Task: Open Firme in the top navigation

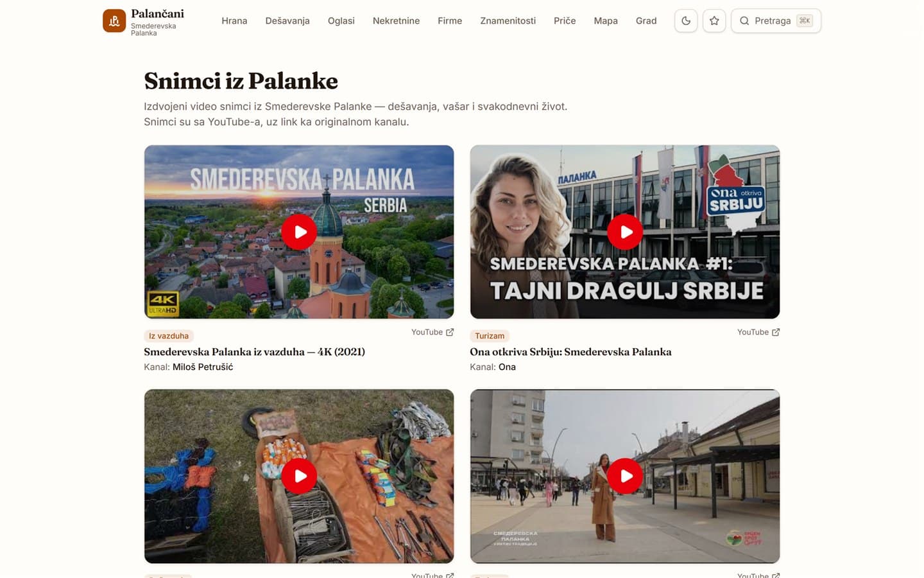Action: (x=450, y=21)
